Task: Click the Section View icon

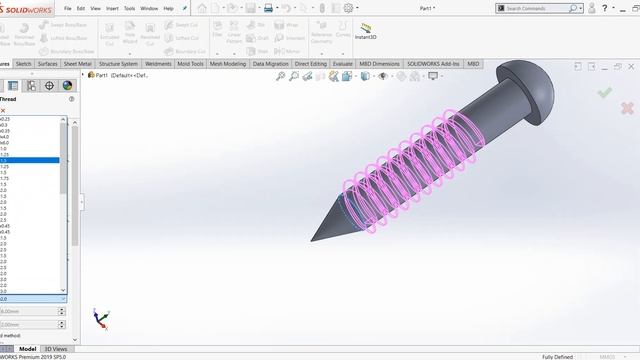Action: 320,76
